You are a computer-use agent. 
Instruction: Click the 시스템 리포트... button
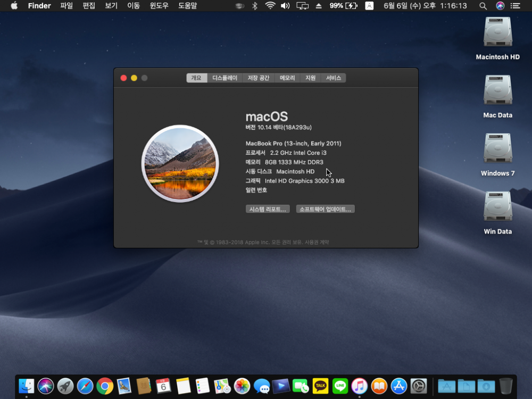pos(268,209)
